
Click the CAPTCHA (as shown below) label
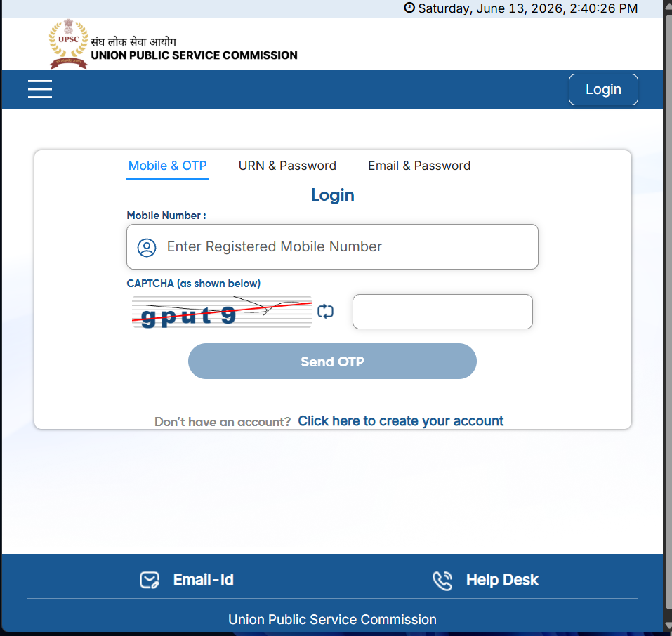point(193,284)
